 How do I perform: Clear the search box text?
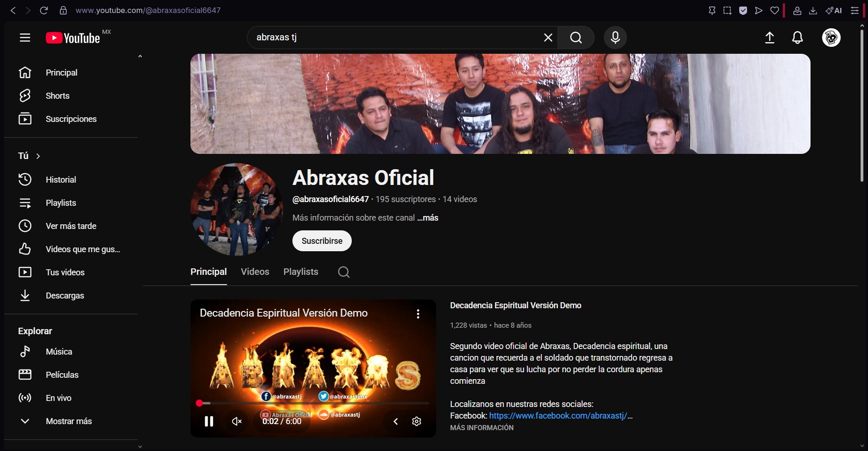click(548, 38)
